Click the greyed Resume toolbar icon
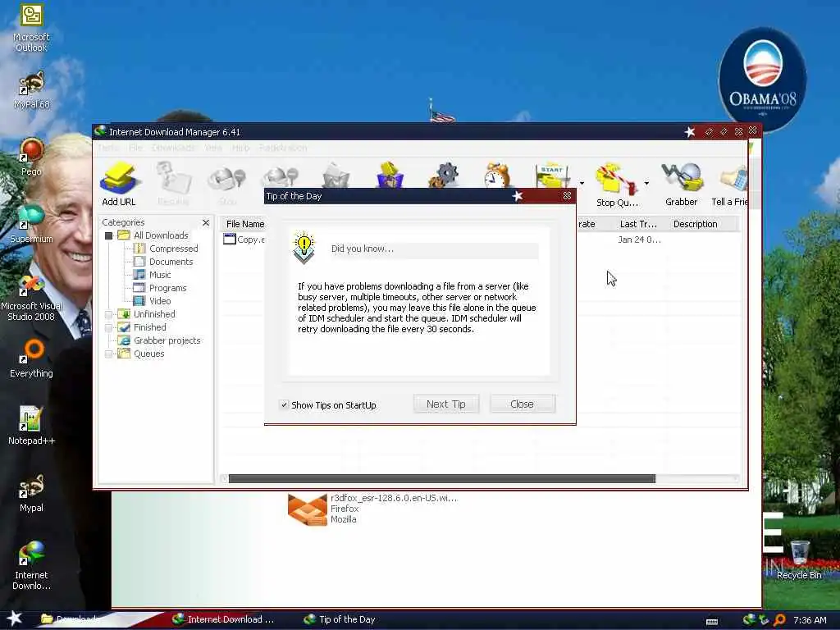Screen dimensions: 840x630 coord(173,184)
